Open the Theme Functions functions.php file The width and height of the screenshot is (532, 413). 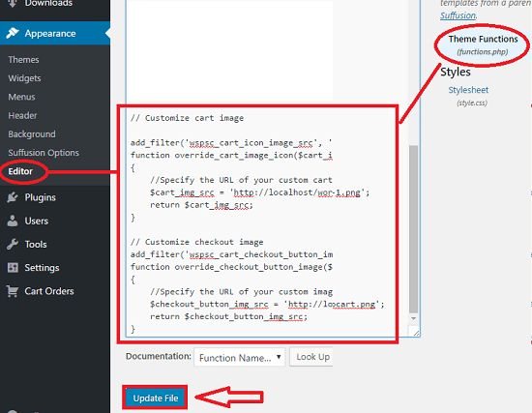click(x=483, y=44)
